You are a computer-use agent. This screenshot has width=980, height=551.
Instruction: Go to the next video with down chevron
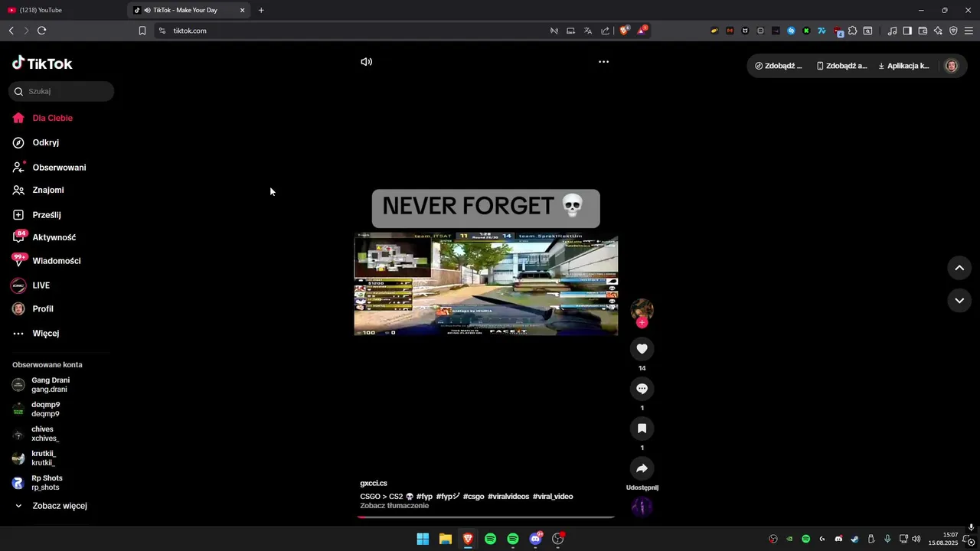959,301
